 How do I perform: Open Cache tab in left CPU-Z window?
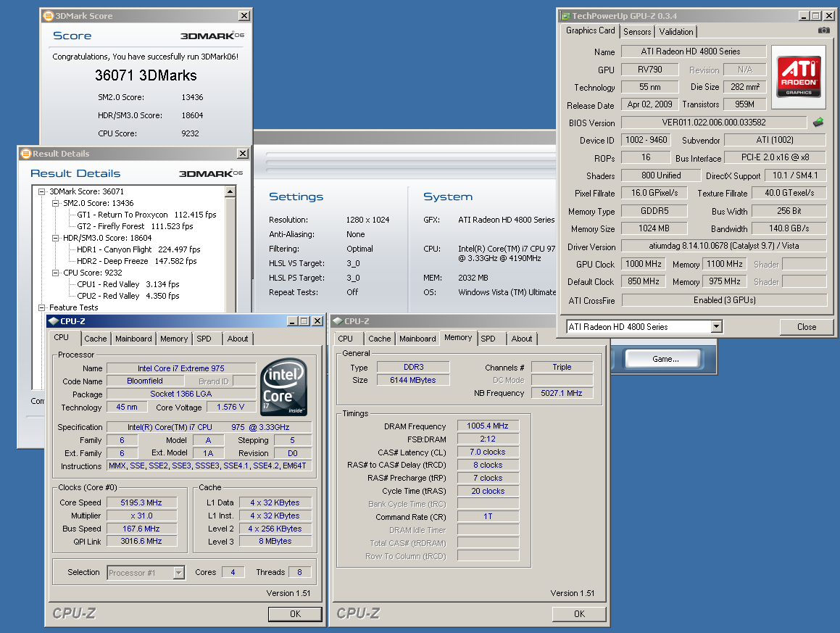point(96,339)
